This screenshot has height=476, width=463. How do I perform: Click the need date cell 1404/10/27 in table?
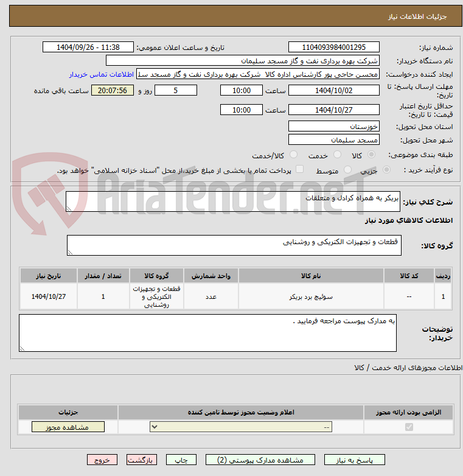(x=49, y=296)
